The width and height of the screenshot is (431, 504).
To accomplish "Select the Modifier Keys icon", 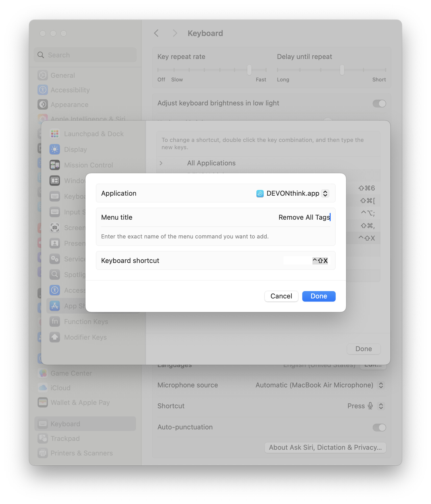I will [x=55, y=337].
